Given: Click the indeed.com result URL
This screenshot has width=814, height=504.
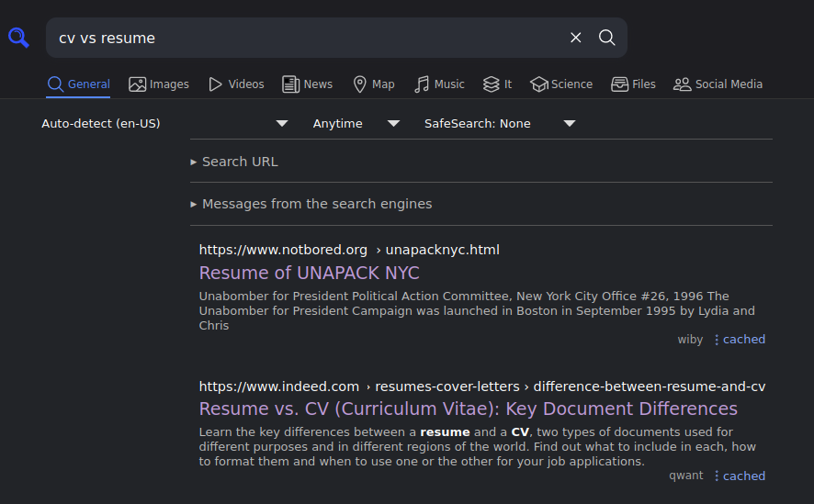Looking at the screenshot, I should [482, 386].
